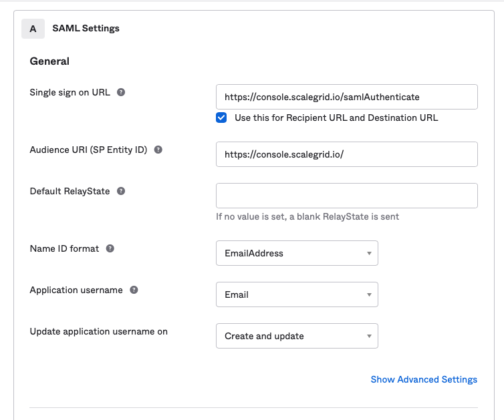The width and height of the screenshot is (504, 420).
Task: Click the section A step badge
Action: (x=33, y=29)
